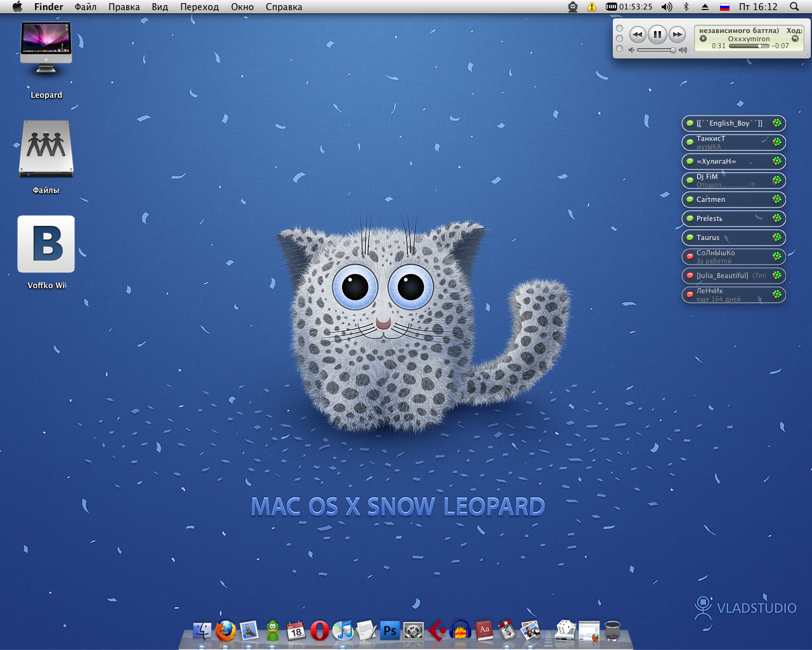This screenshot has height=650, width=812.
Task: Click the return arrow icon in track display
Action: 795,39
